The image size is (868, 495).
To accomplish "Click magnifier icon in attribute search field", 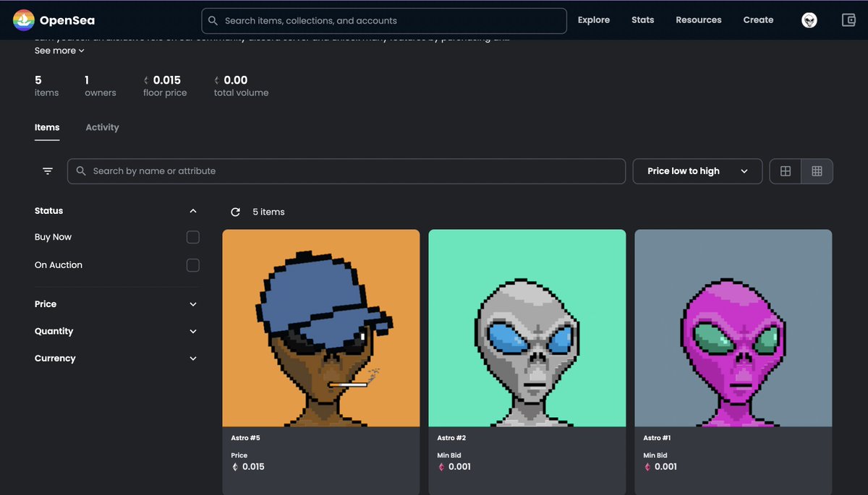I will point(81,171).
